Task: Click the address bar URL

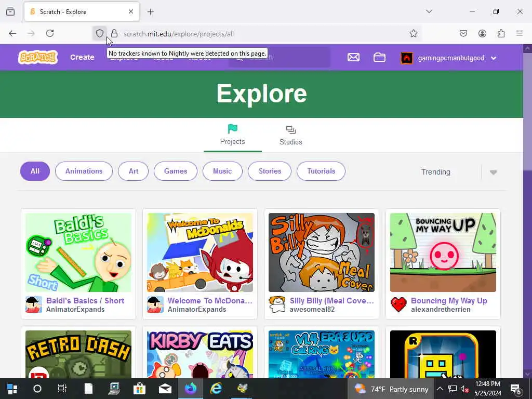Action: pos(179,34)
